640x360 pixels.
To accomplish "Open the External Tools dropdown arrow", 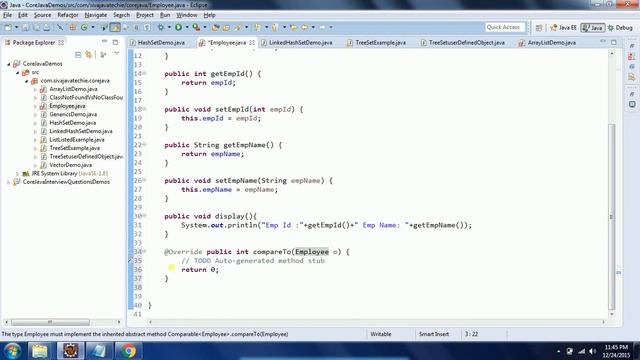I will point(205,27).
